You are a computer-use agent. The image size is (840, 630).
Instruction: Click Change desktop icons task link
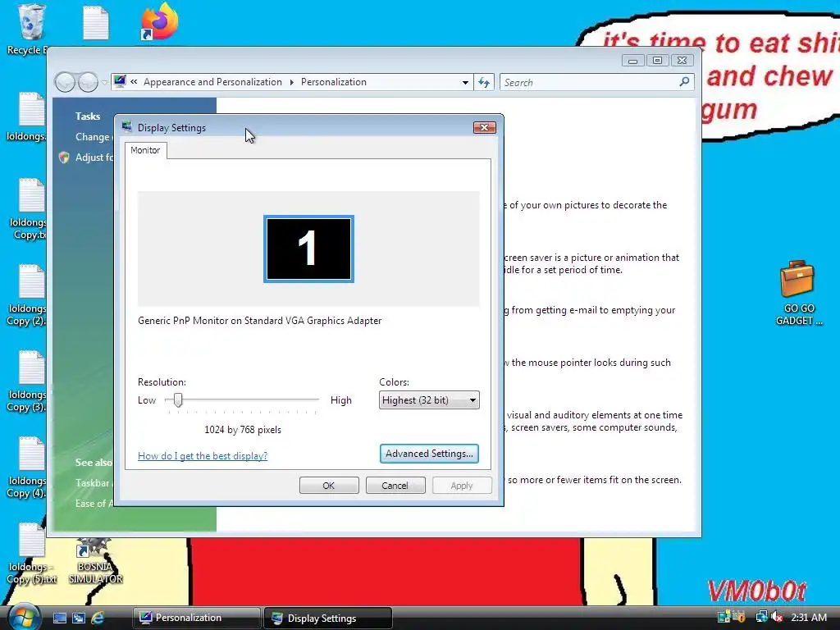click(x=94, y=137)
